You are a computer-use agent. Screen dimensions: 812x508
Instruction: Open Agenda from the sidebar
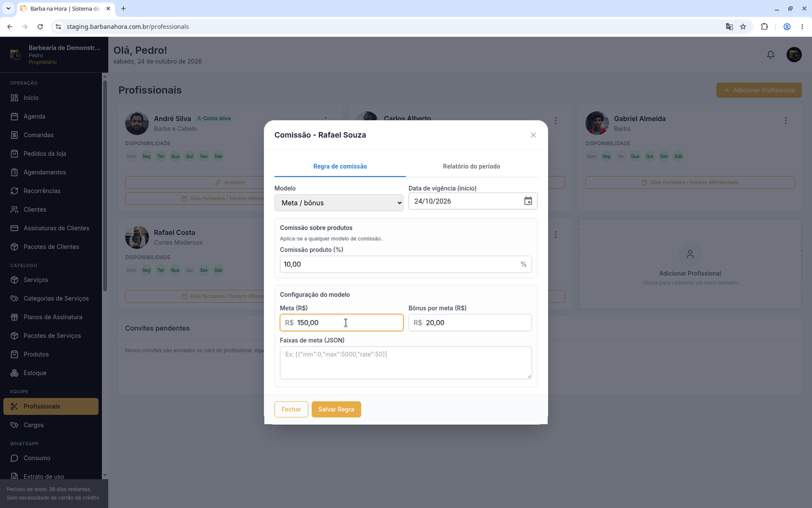click(x=51, y=116)
